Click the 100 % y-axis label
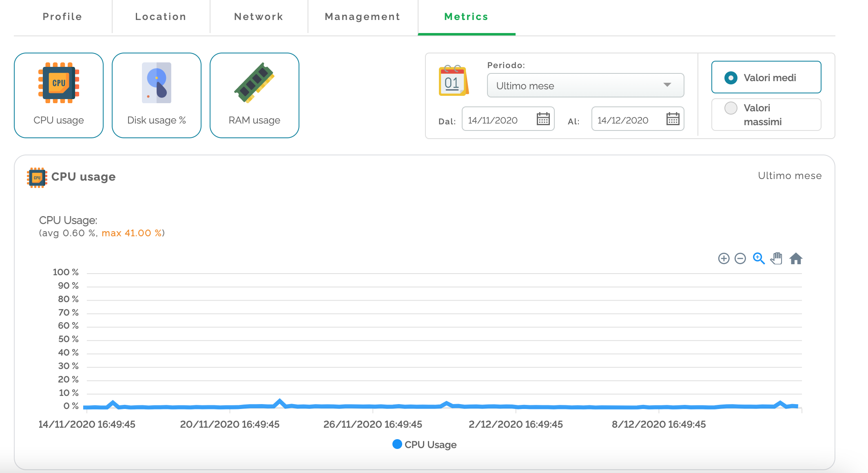 pyautogui.click(x=66, y=272)
